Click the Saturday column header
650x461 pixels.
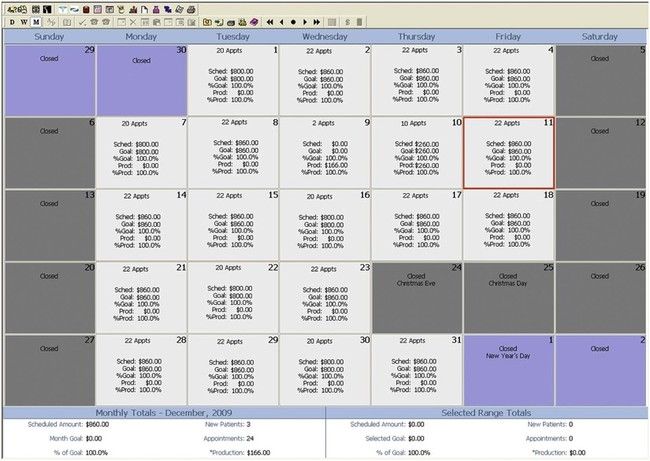[601, 36]
